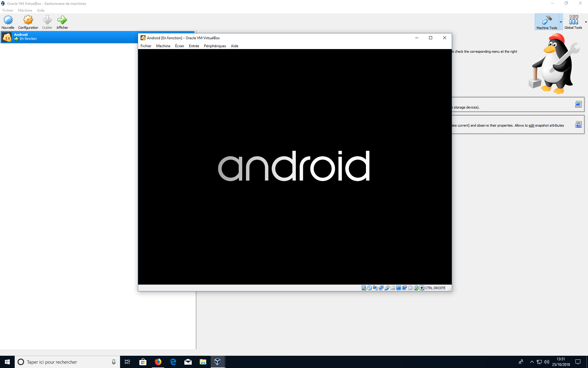Open Écran menu in VM window
Screen dimensions: 588x368
[x=179, y=46]
